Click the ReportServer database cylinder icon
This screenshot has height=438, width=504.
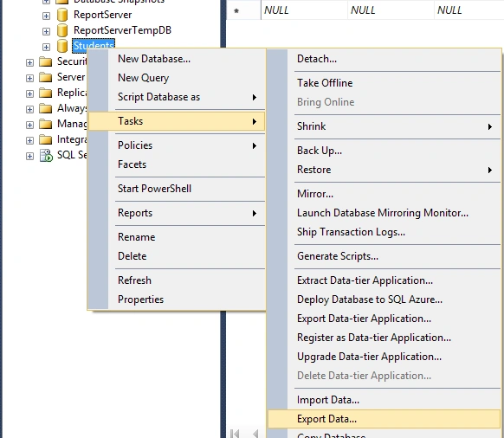(62, 15)
